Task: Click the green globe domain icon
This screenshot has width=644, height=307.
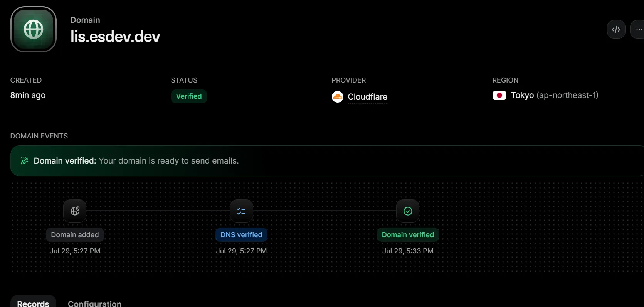Action: click(x=34, y=29)
